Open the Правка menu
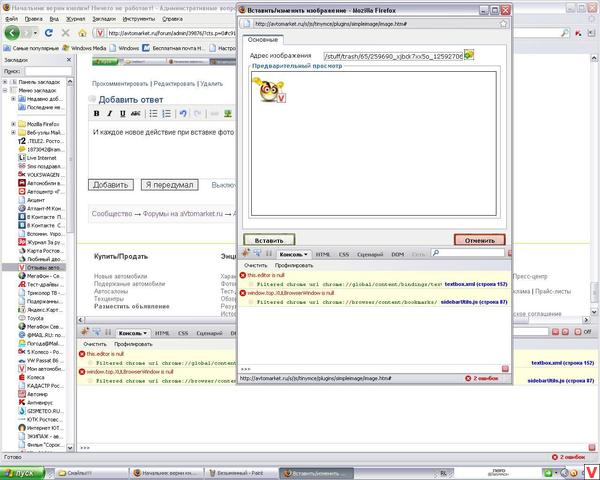 pos(34,19)
